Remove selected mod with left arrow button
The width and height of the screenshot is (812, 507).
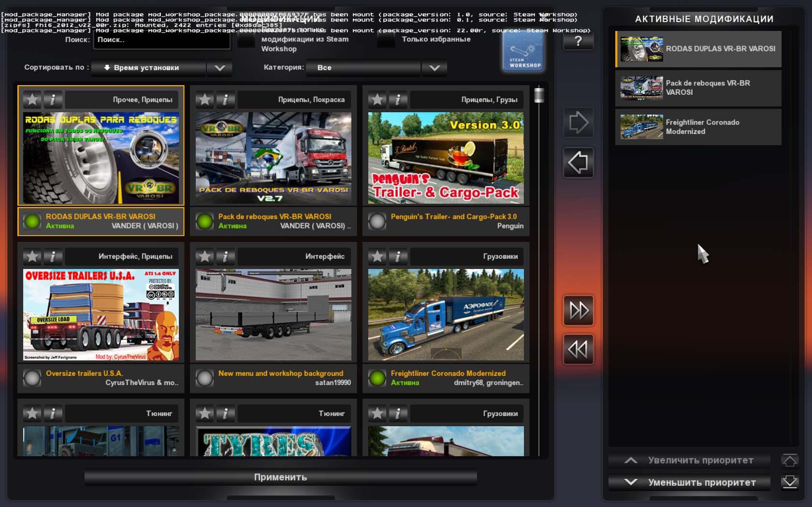(x=579, y=163)
